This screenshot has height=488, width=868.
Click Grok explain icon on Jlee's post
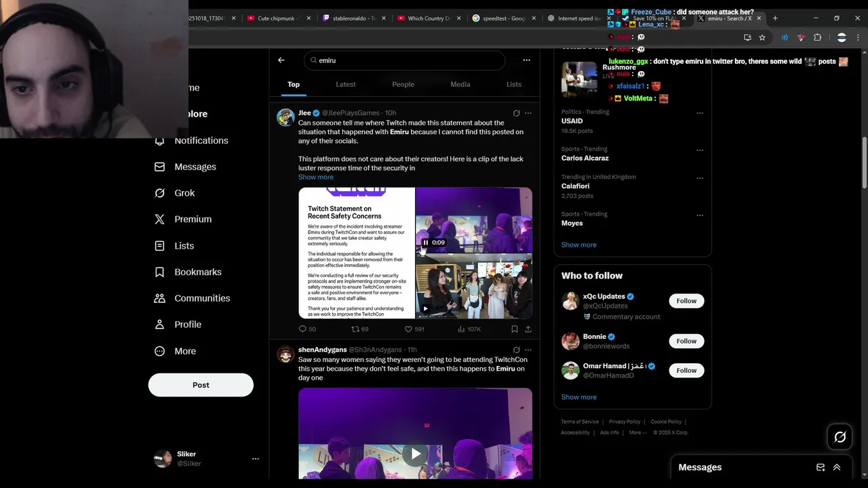click(516, 113)
